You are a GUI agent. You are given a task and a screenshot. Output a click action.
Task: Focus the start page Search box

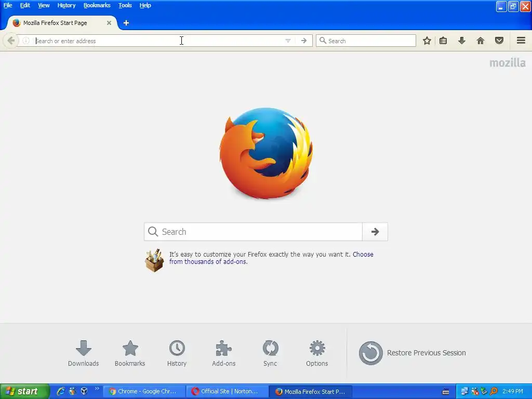pos(253,232)
